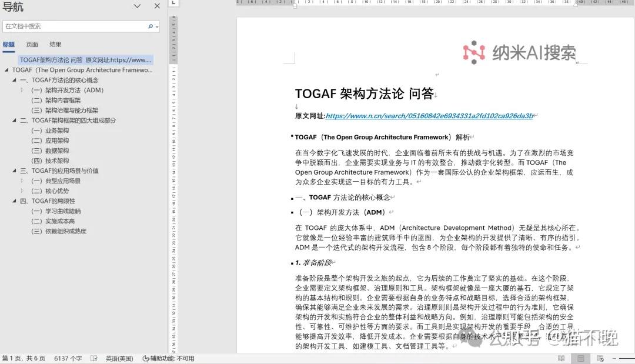Jump to (三) 数据架构 heading
The width and height of the screenshot is (635, 364).
point(50,151)
